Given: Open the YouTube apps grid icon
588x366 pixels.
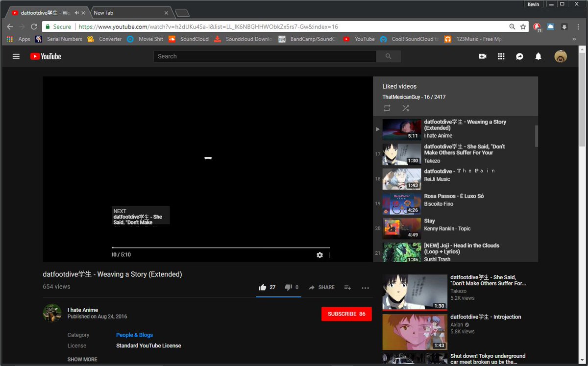Looking at the screenshot, I should click(x=501, y=56).
